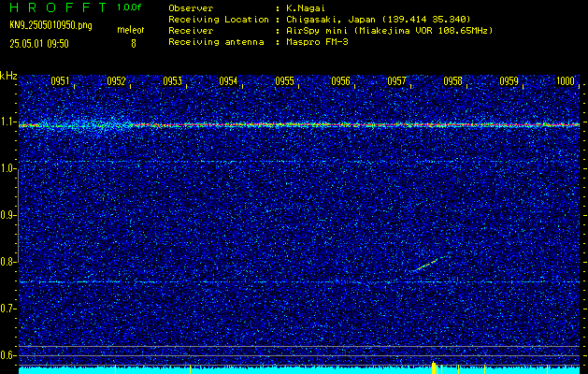Click the diagonal meteor echo streak near 0957
This screenshot has height=374, width=588.
click(x=425, y=265)
